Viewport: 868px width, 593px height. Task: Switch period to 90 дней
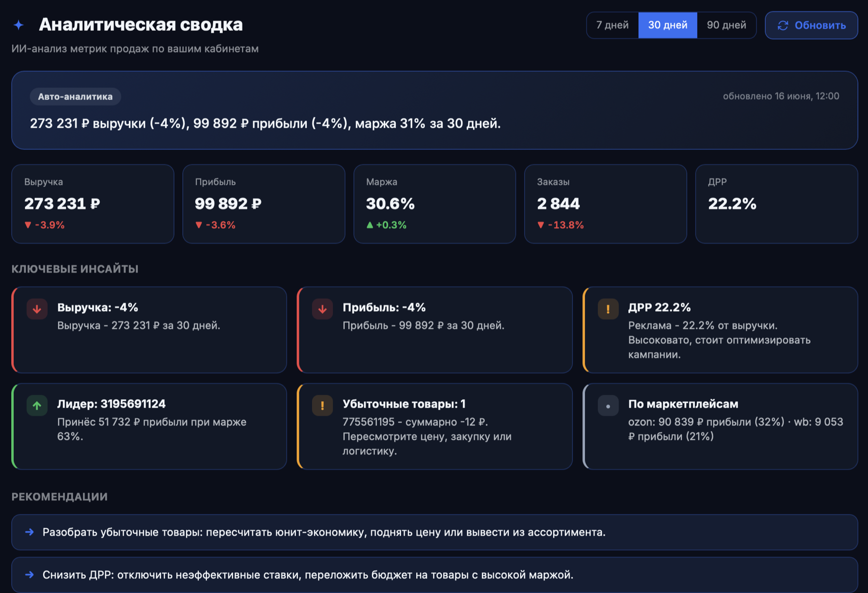727,25
